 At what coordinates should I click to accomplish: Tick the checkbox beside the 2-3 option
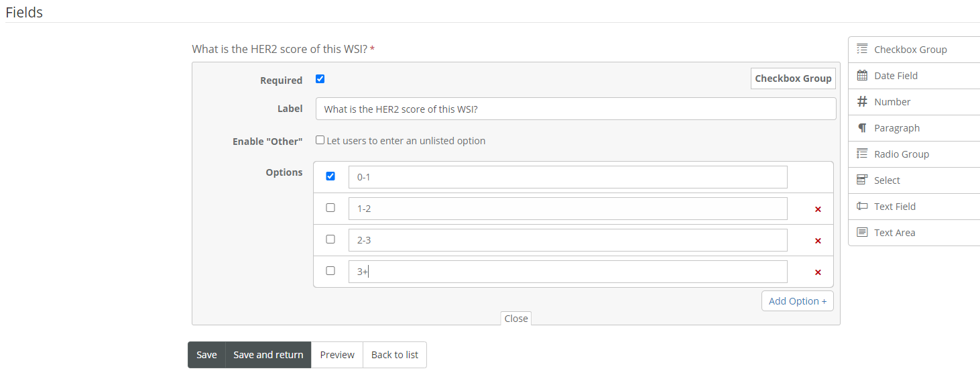click(330, 239)
